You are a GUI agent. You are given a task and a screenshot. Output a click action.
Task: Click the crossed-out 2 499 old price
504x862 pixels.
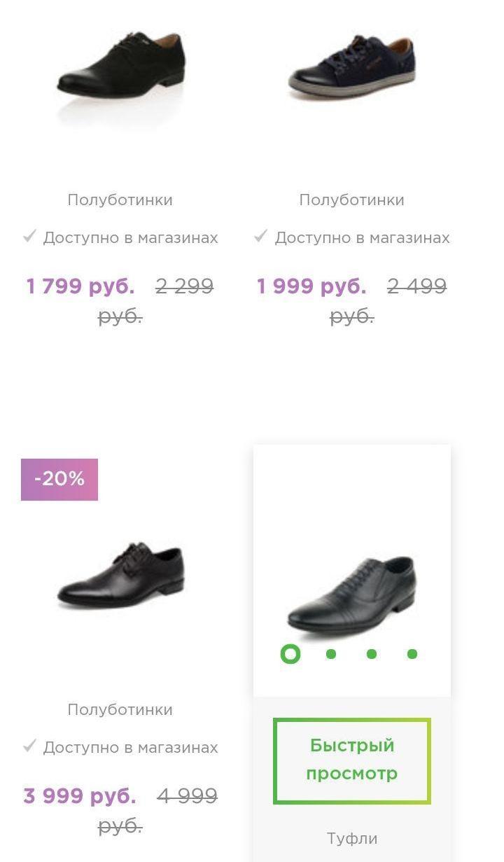click(416, 286)
